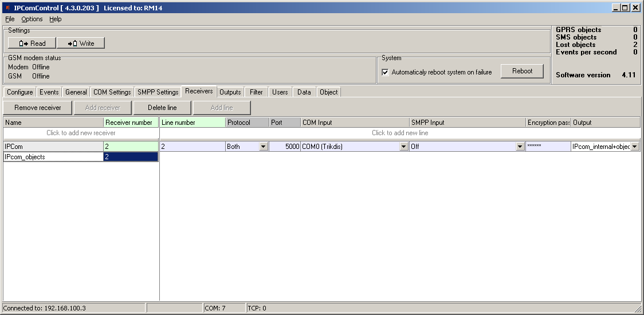Click the Remove receiver button
644x315 pixels.
(38, 108)
